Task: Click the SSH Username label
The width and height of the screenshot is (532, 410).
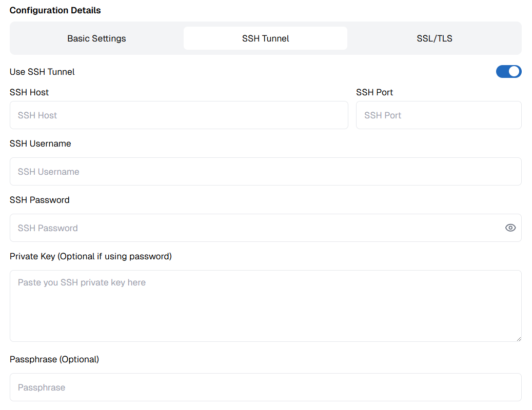Action: tap(40, 143)
